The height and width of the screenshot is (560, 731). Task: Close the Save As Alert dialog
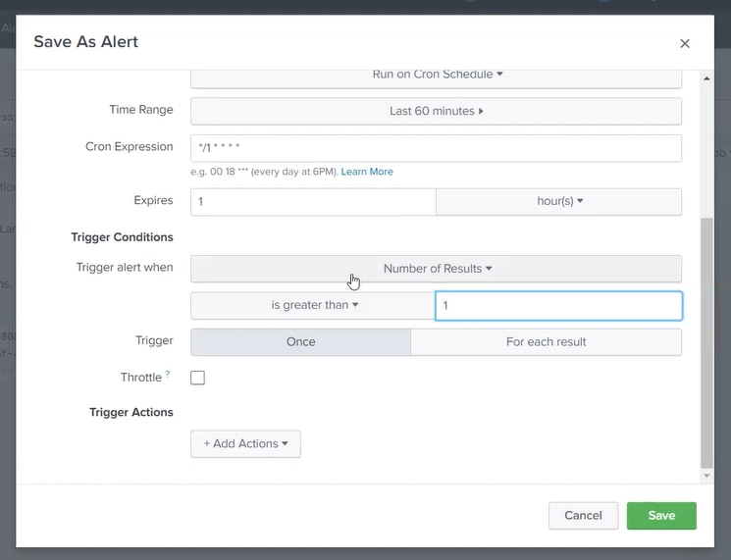point(684,43)
